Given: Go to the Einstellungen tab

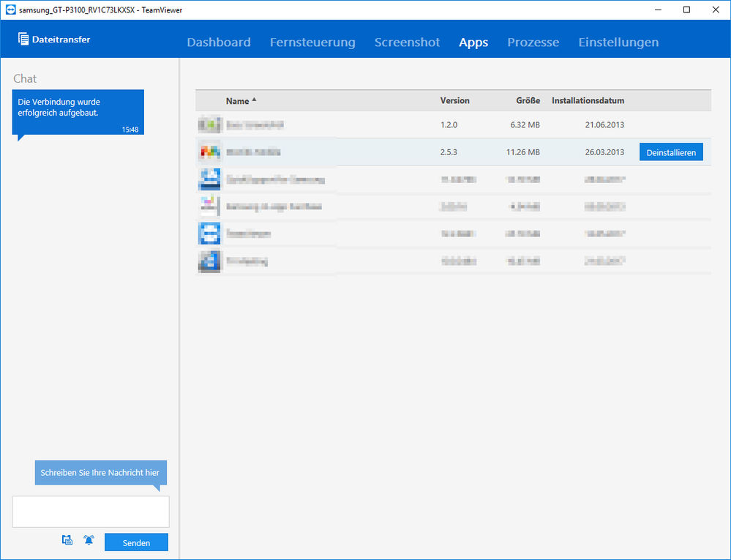Looking at the screenshot, I should click(618, 42).
